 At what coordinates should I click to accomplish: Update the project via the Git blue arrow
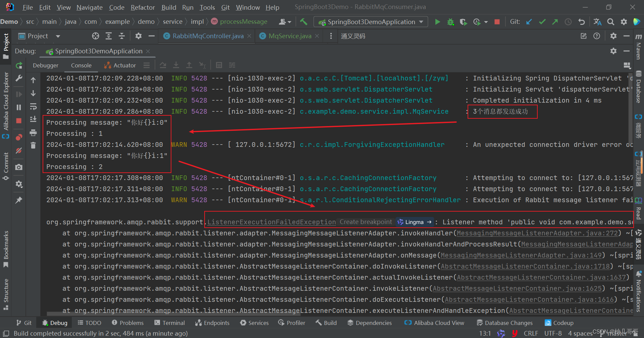coord(529,22)
